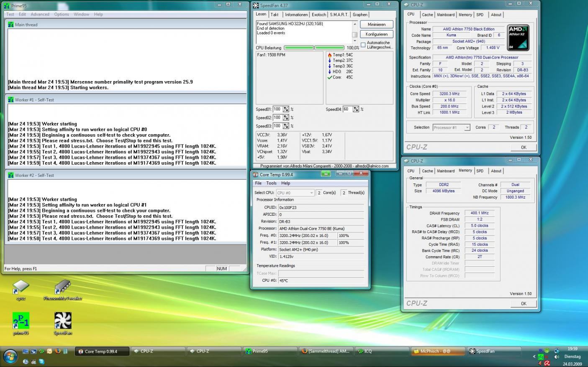Click Switch between windows quick launch icon
This screenshot has height=367, width=588.
click(x=33, y=352)
